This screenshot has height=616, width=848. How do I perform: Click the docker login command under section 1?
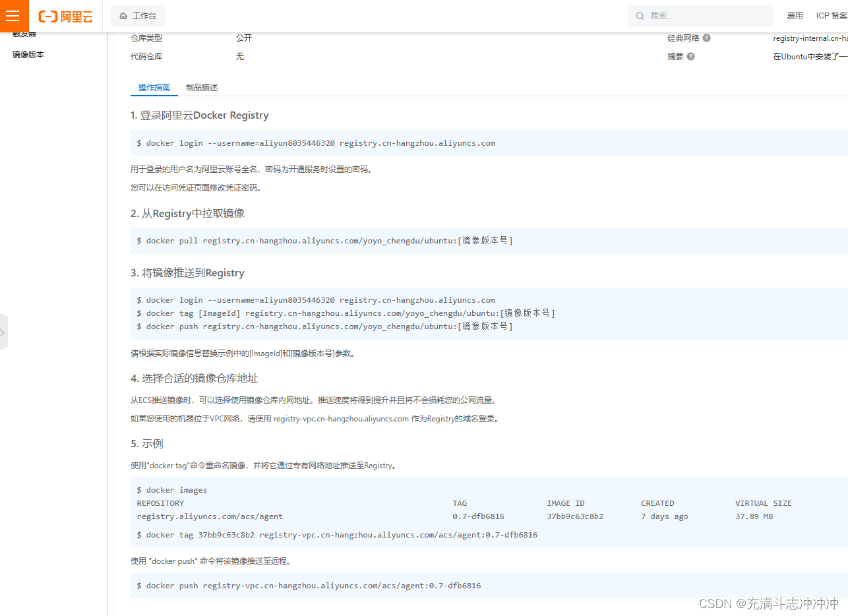[316, 143]
